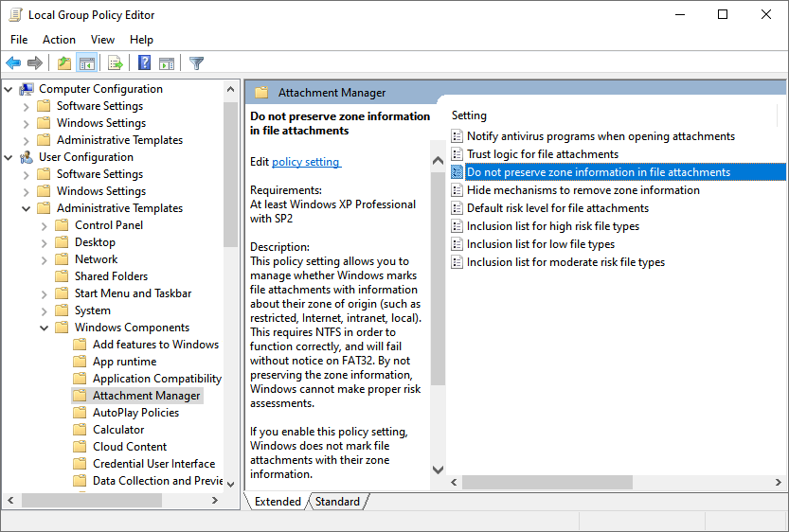
Task: Click tree pane scroll up arrow
Action: coord(231,89)
